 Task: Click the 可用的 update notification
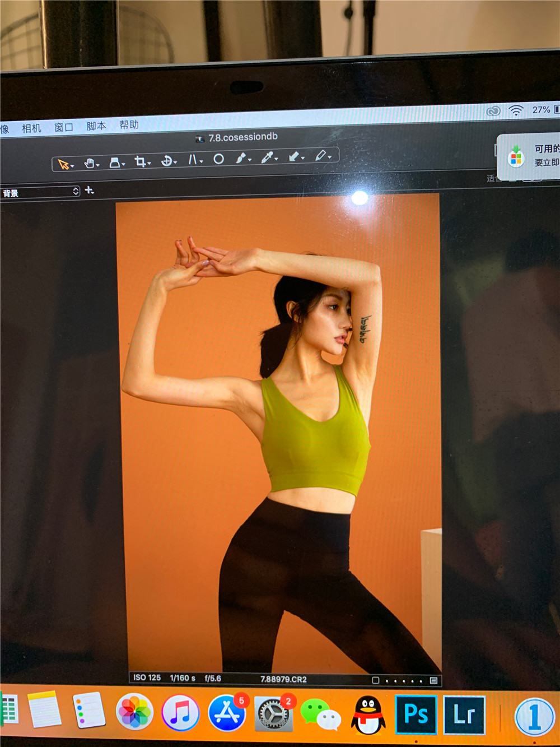coord(529,156)
